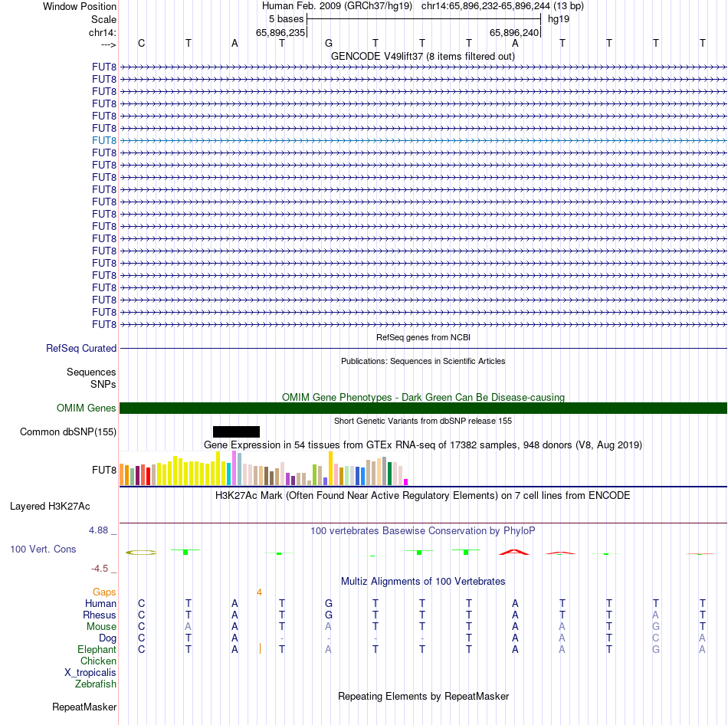Click the Elephant species row label
The image size is (728, 725).
(x=97, y=649)
